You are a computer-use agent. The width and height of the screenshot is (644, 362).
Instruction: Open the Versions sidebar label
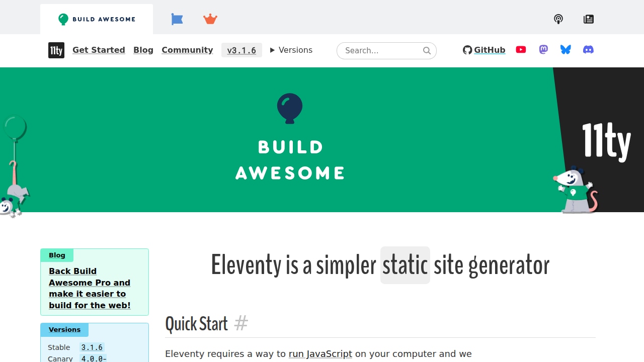pos(64,330)
